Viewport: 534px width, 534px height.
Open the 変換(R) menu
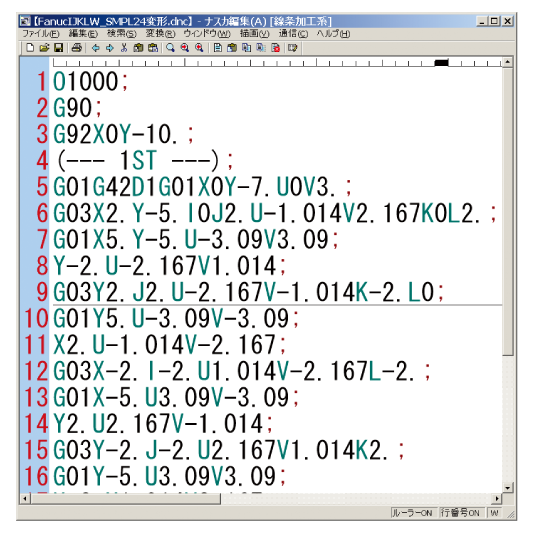(x=160, y=33)
